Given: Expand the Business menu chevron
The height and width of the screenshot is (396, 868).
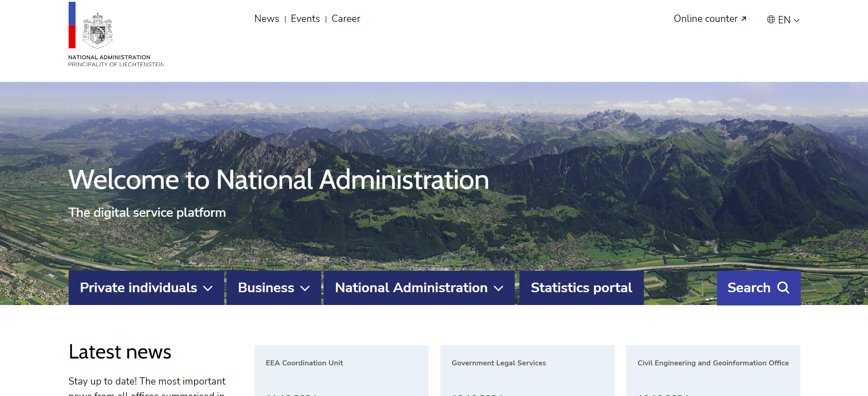Looking at the screenshot, I should coord(305,288).
